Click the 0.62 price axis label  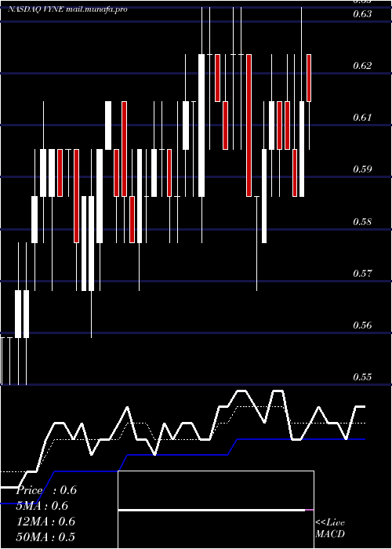tap(362, 65)
